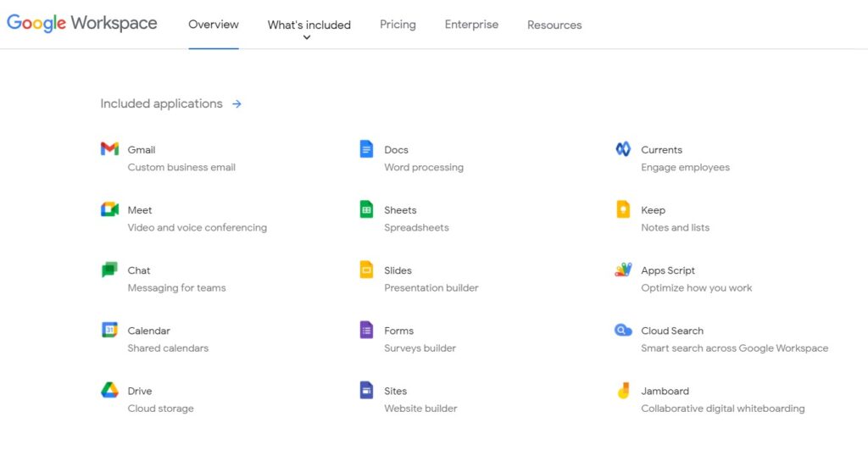Open the Slides application link
This screenshot has height=467, width=868.
coord(398,270)
